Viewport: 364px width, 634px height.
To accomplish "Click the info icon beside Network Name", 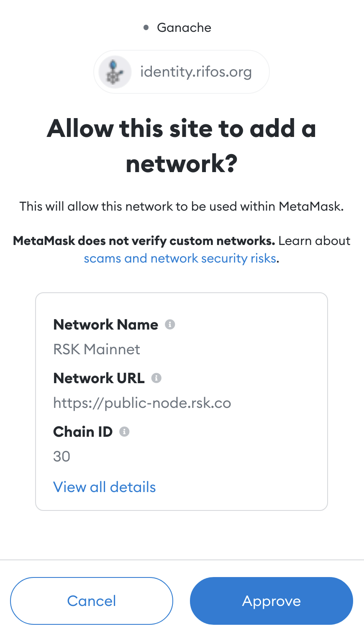I will click(170, 325).
